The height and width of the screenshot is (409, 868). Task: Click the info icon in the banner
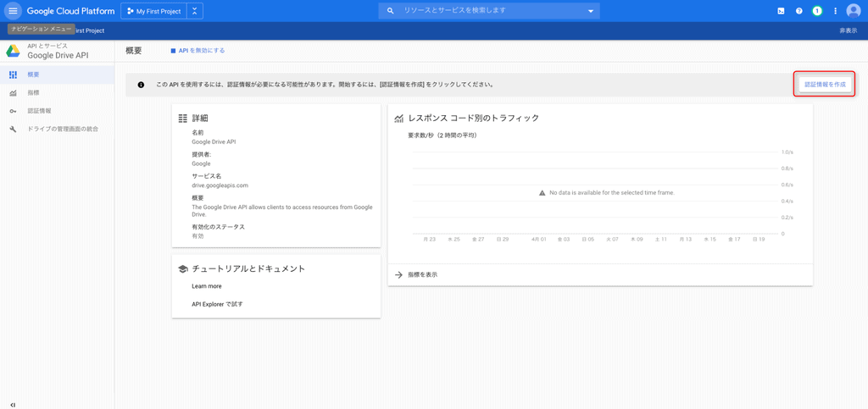point(141,85)
